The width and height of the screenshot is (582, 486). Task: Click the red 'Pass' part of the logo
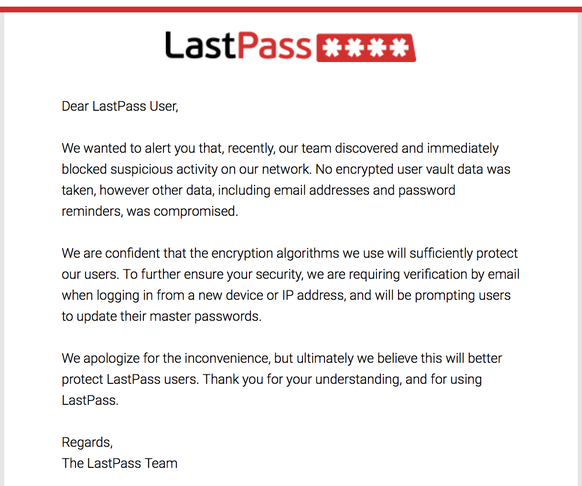tap(274, 46)
